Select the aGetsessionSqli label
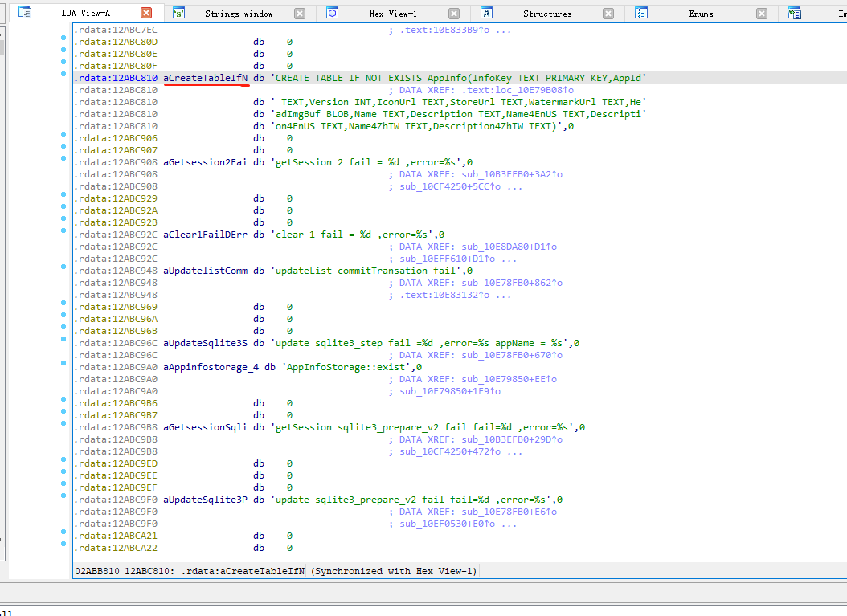 click(202, 426)
